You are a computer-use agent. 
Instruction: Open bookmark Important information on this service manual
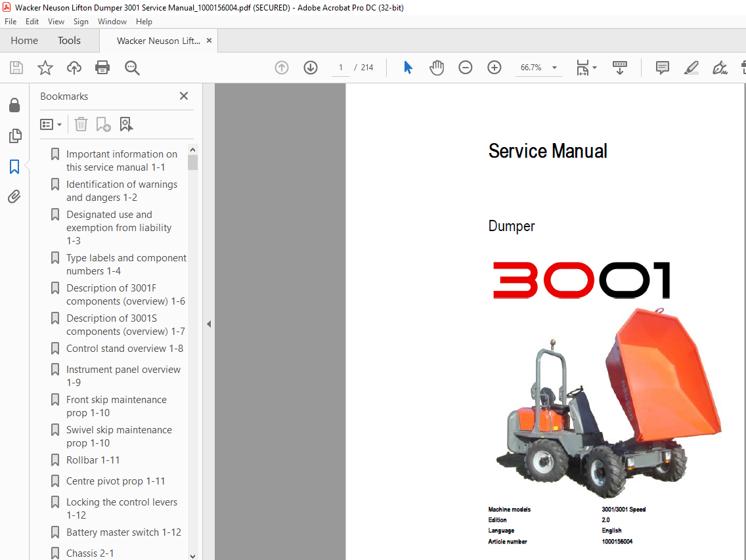[x=121, y=161]
